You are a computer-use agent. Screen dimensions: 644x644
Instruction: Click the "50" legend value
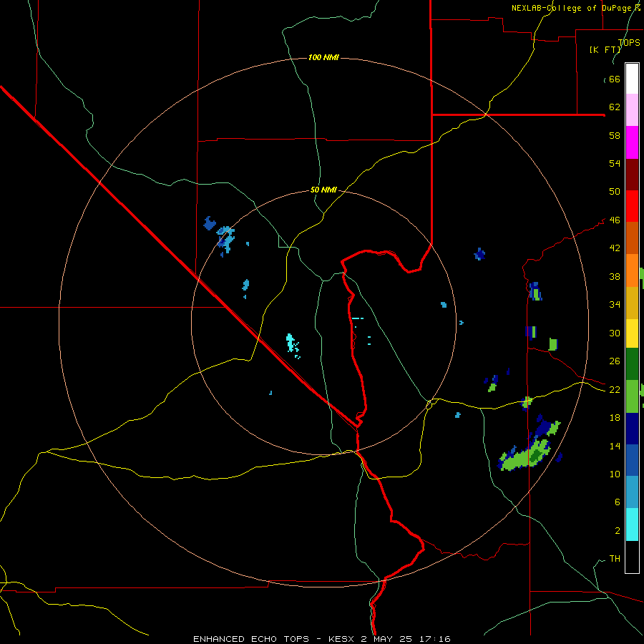(x=615, y=191)
